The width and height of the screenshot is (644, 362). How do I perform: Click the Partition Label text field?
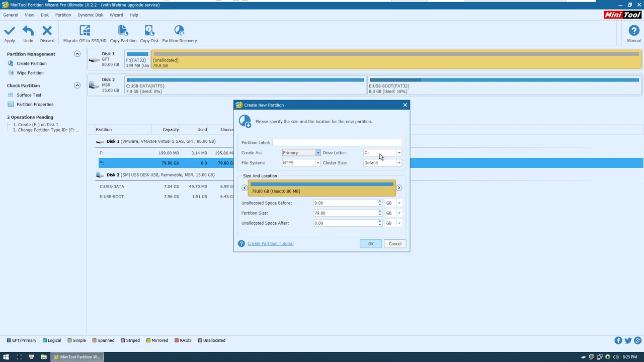(x=337, y=143)
